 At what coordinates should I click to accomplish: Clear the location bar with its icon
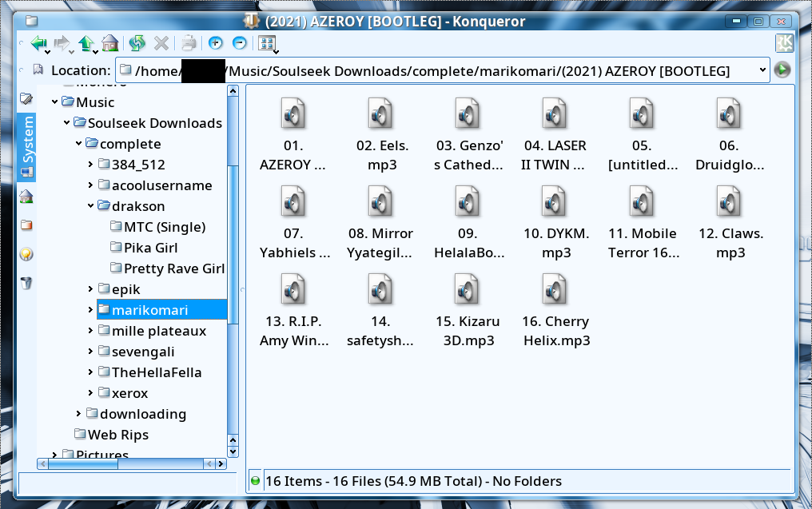(x=38, y=70)
